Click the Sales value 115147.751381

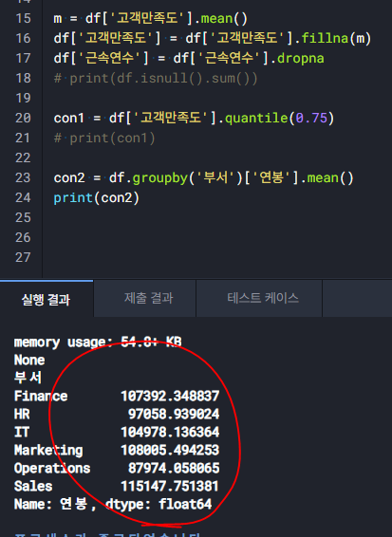pyautogui.click(x=170, y=487)
